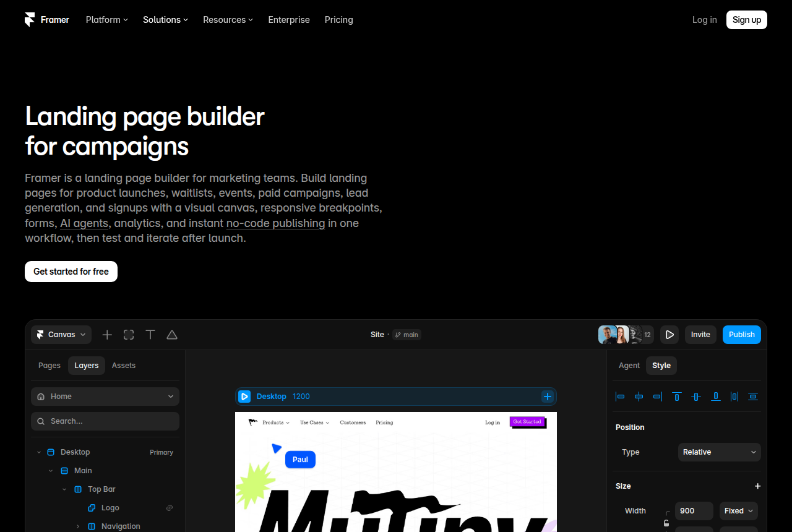Follow the no-code publishing link

click(275, 223)
